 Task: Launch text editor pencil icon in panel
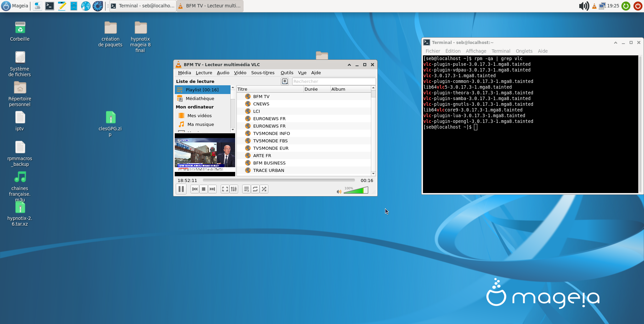point(62,6)
